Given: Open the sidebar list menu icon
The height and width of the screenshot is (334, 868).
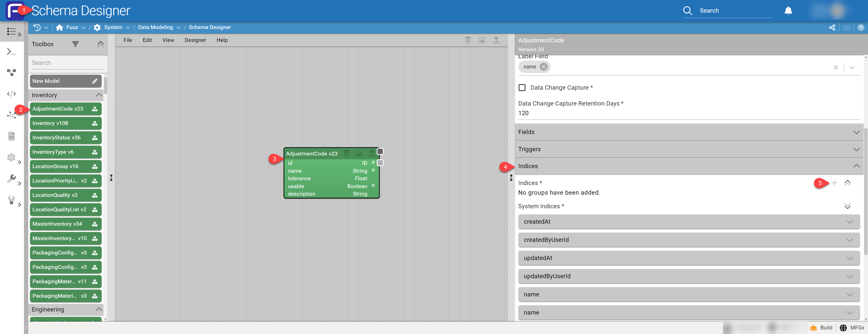Looking at the screenshot, I should tap(11, 31).
